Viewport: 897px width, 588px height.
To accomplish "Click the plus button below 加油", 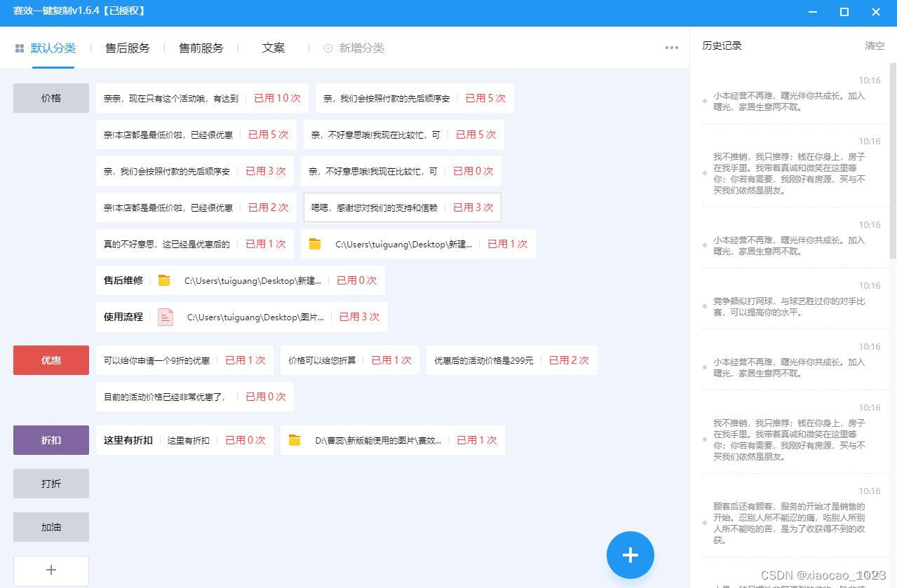I will coord(50,570).
